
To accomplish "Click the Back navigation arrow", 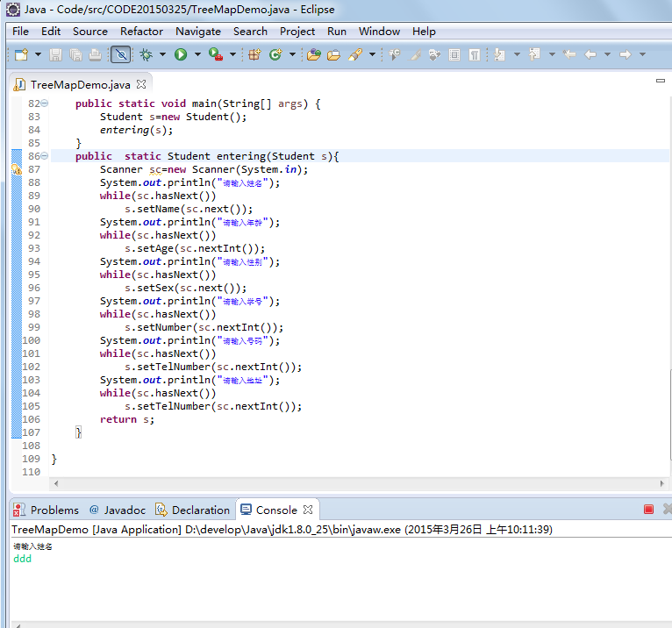I will (x=590, y=55).
